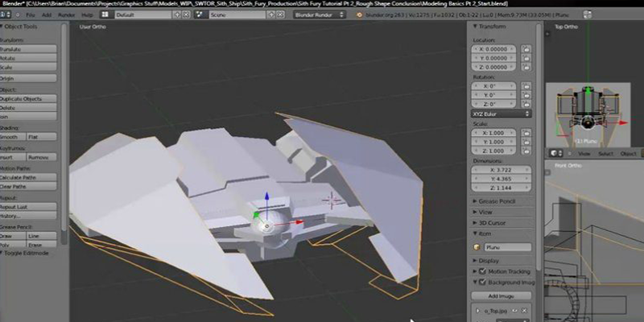Click the 3D cursor crosshair in viewport

331,200
